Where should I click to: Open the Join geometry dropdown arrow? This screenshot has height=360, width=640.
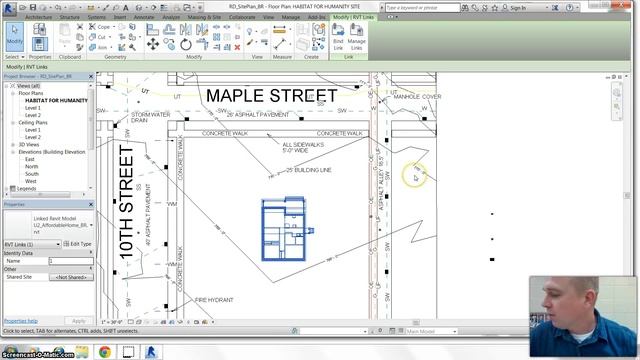coord(111,47)
